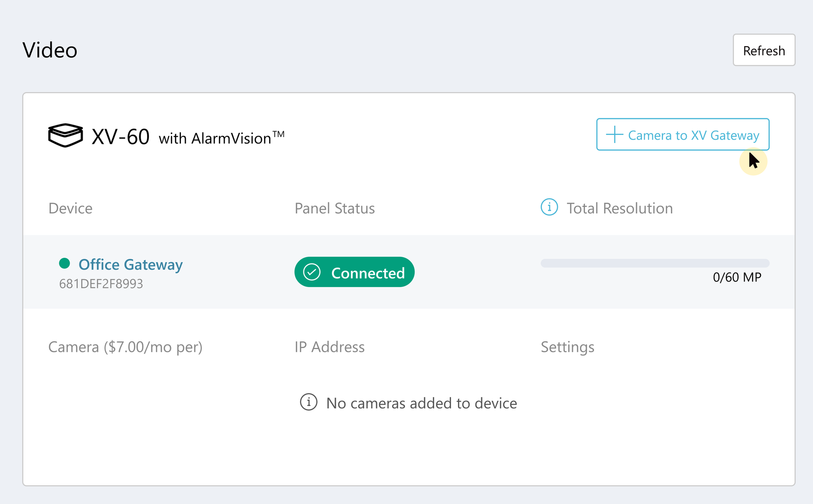Click the resolution usage progress bar
Viewport: 813px width, 504px height.
654,263
